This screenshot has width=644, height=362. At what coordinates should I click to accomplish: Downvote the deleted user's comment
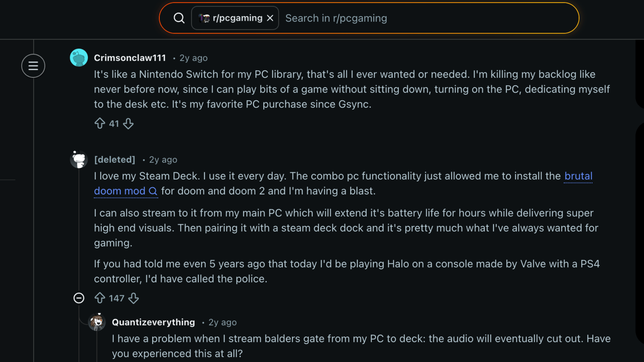[133, 298]
